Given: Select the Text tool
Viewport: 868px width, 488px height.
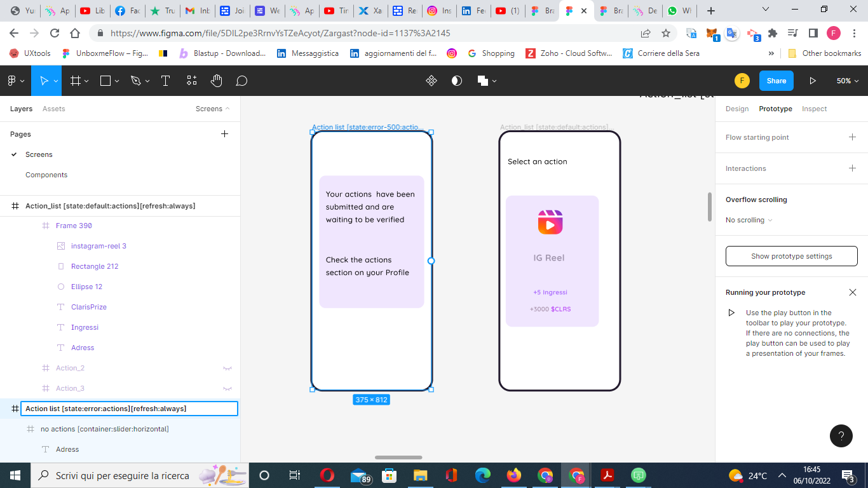Looking at the screenshot, I should coord(165,81).
